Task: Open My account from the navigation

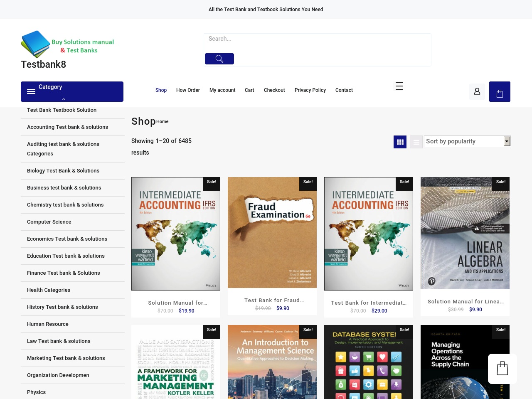Action: [222, 90]
